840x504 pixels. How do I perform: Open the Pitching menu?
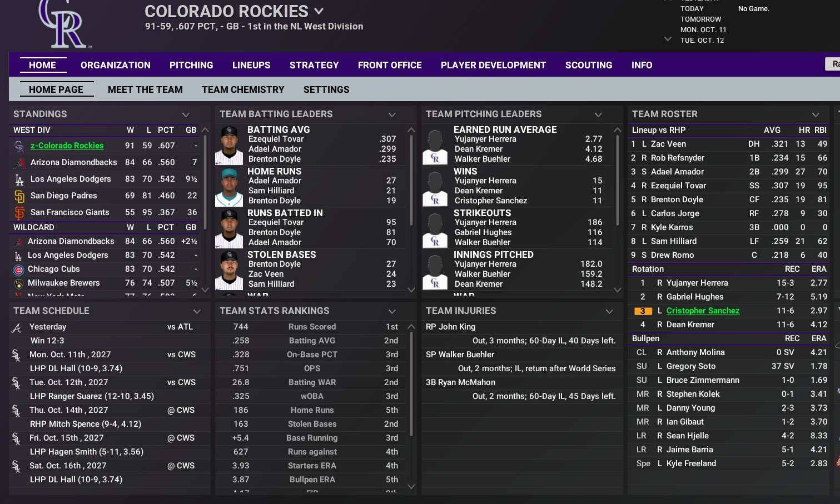click(x=191, y=65)
